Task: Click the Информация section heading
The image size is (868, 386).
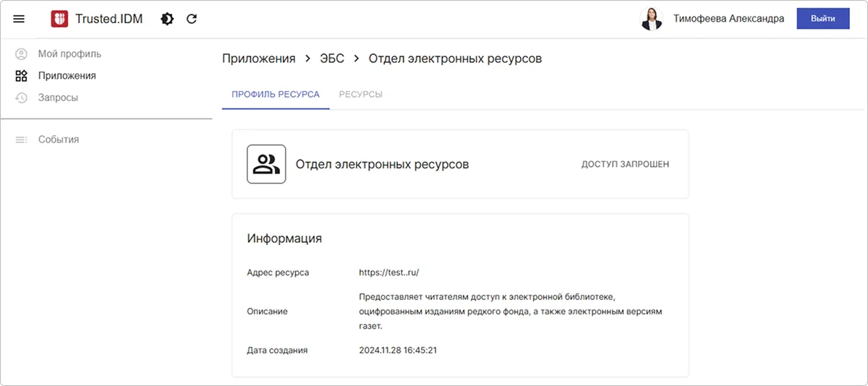Action: [x=284, y=239]
